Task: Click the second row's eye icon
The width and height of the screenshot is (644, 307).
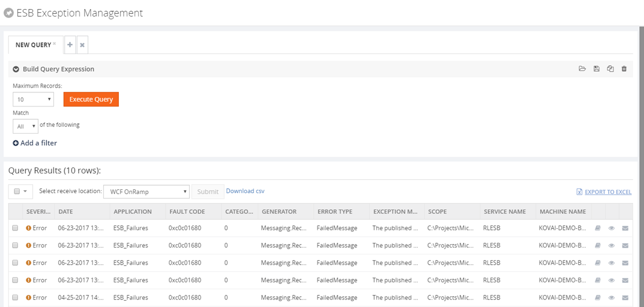Action: (x=611, y=245)
